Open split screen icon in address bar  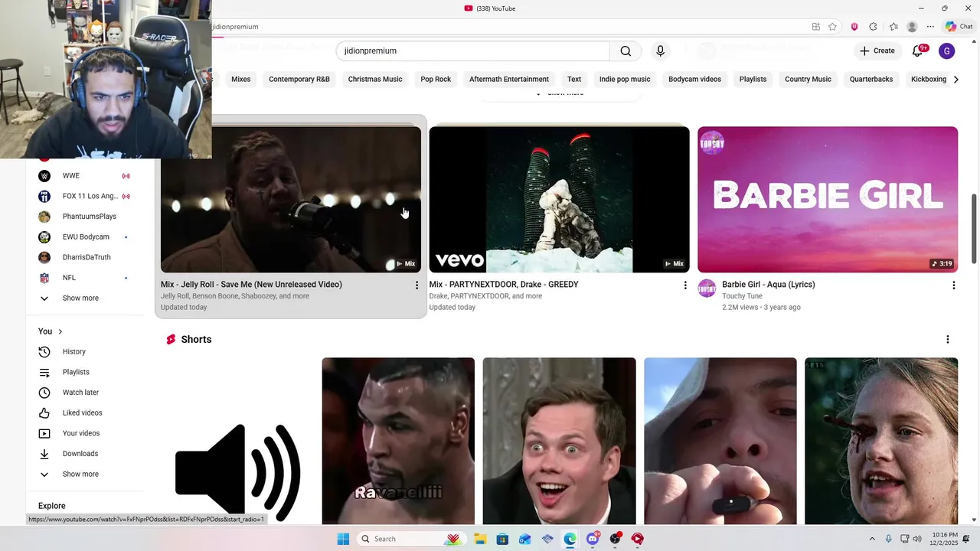(x=816, y=27)
